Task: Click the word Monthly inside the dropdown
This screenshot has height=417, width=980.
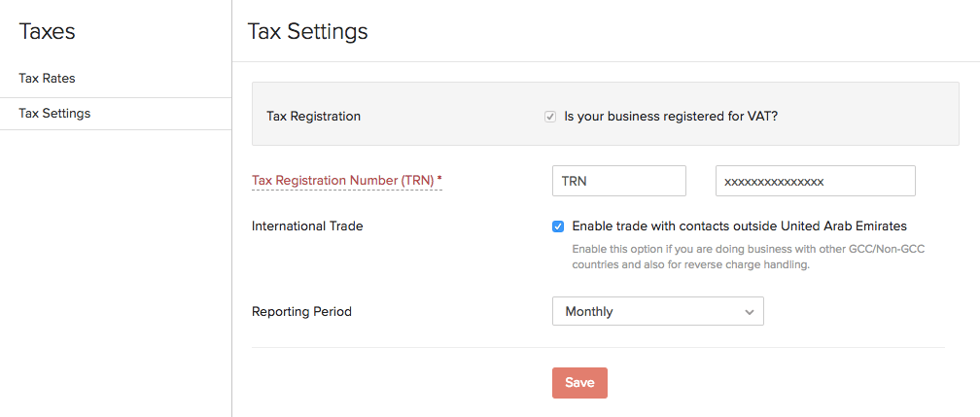Action: (589, 312)
